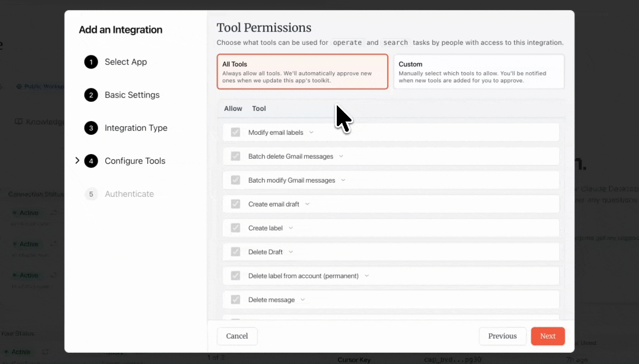Image resolution: width=639 pixels, height=364 pixels.
Task: Cancel the Add an Integration dialog
Action: point(237,336)
